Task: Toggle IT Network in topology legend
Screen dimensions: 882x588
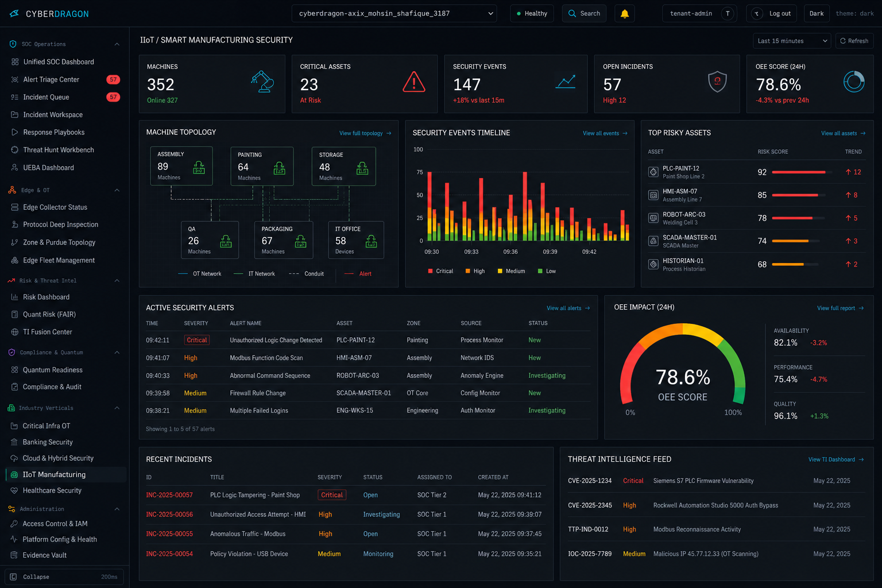Action: coord(254,274)
